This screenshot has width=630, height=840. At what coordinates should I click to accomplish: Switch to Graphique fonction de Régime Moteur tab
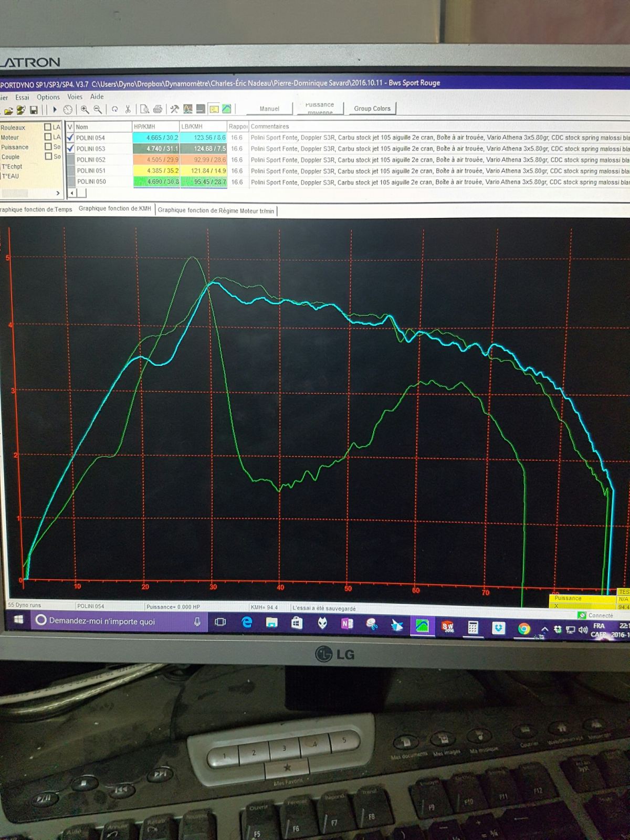click(216, 211)
